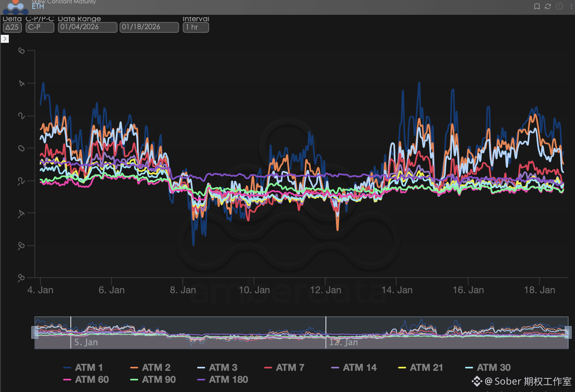Toggle the ATM 1 series in legend
The width and height of the screenshot is (575, 392).
pos(83,368)
